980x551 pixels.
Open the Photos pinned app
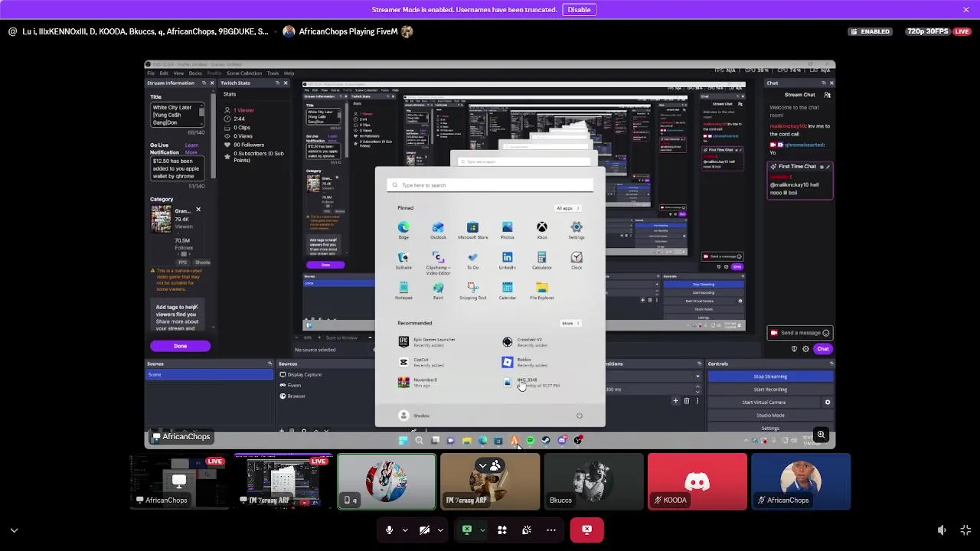(507, 230)
